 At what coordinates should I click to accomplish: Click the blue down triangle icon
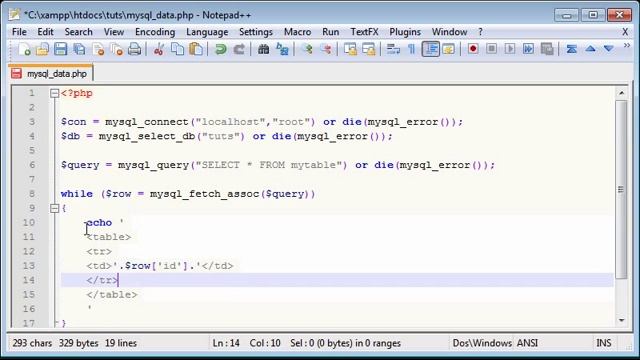click(609, 49)
